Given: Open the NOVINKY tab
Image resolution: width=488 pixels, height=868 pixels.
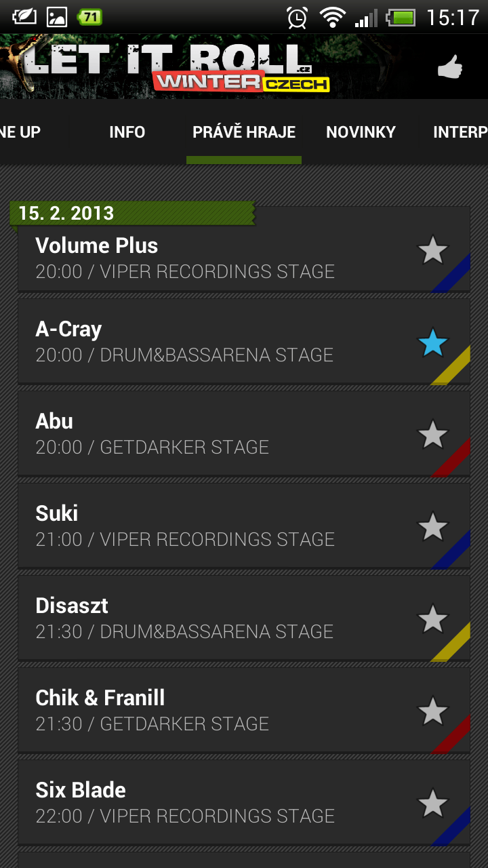Looking at the screenshot, I should (361, 132).
